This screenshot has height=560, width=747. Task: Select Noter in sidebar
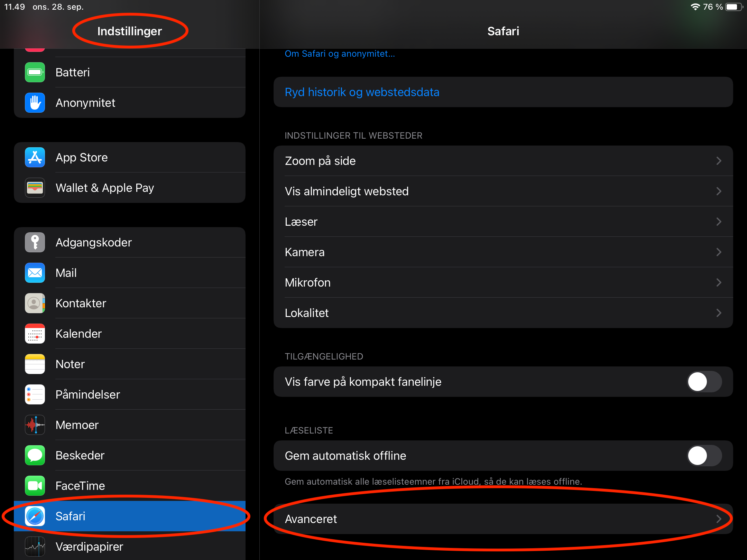click(130, 364)
